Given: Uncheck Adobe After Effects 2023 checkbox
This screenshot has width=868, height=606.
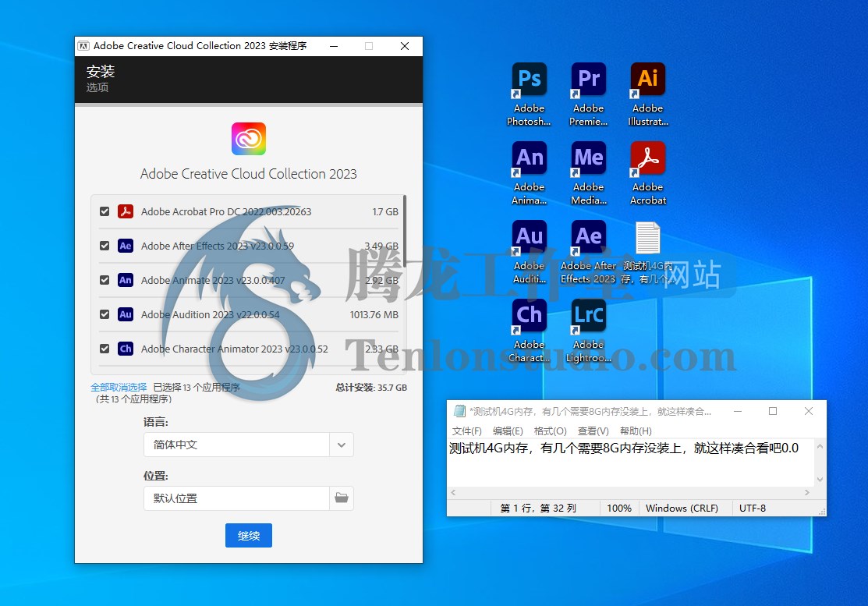Looking at the screenshot, I should point(105,246).
